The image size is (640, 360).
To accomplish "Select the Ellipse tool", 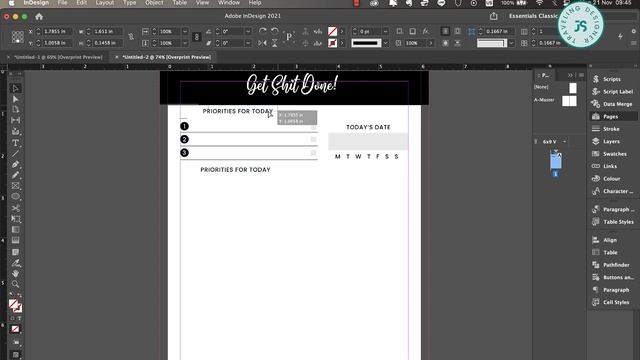I will tap(16, 196).
